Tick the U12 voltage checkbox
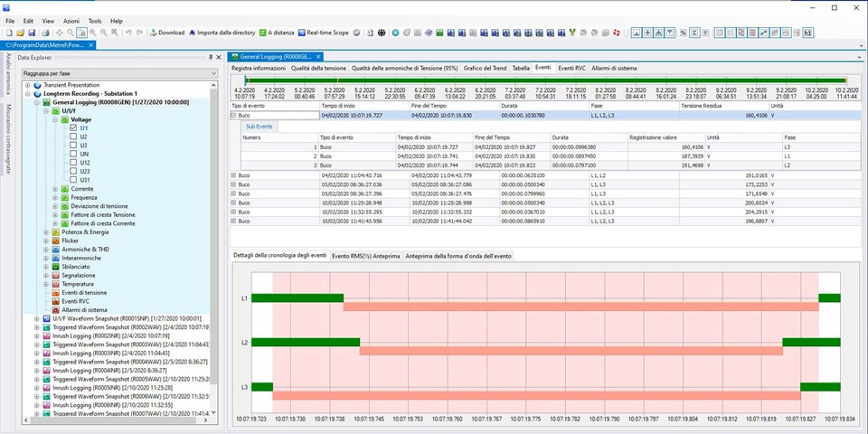The image size is (868, 434). point(73,163)
